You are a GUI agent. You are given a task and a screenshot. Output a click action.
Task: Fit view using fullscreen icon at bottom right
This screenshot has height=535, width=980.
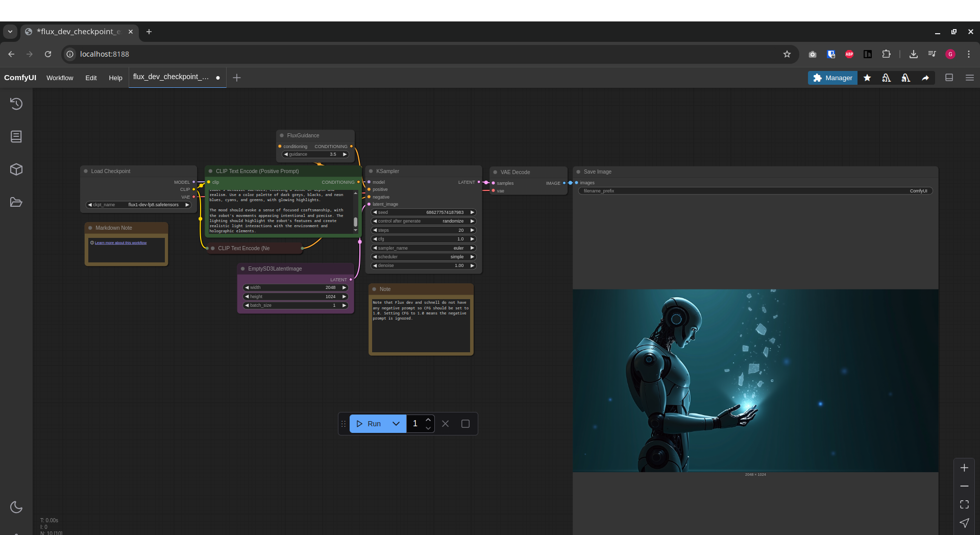coord(964,504)
